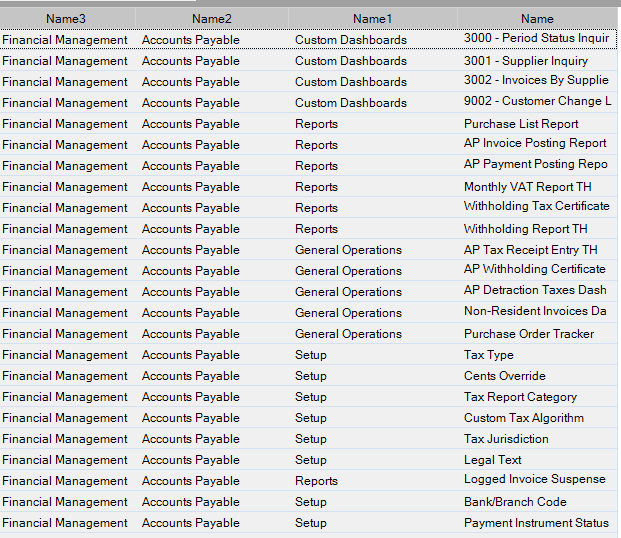Select the Purchase Order Tracker row
621x538 pixels.
pyautogui.click(x=309, y=334)
